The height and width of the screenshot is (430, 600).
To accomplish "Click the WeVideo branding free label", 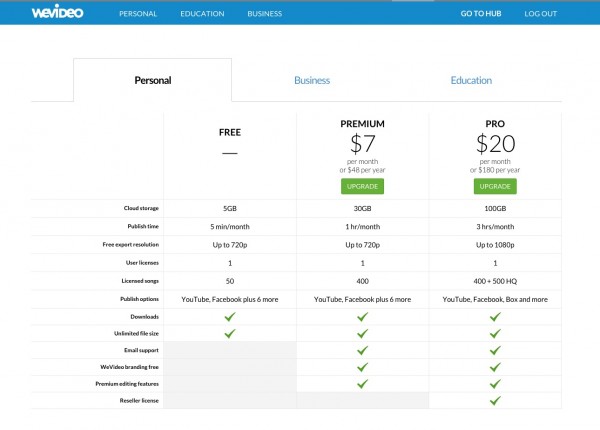I will pyautogui.click(x=129, y=367).
